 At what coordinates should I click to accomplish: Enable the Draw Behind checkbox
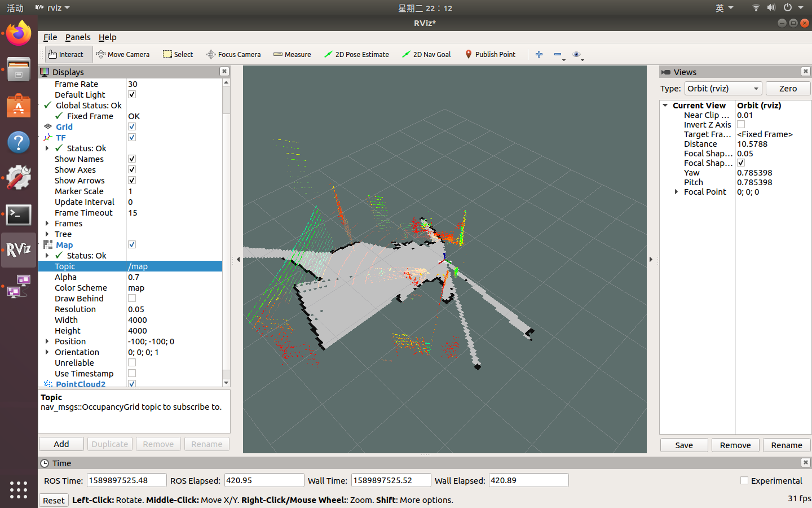[x=132, y=299]
